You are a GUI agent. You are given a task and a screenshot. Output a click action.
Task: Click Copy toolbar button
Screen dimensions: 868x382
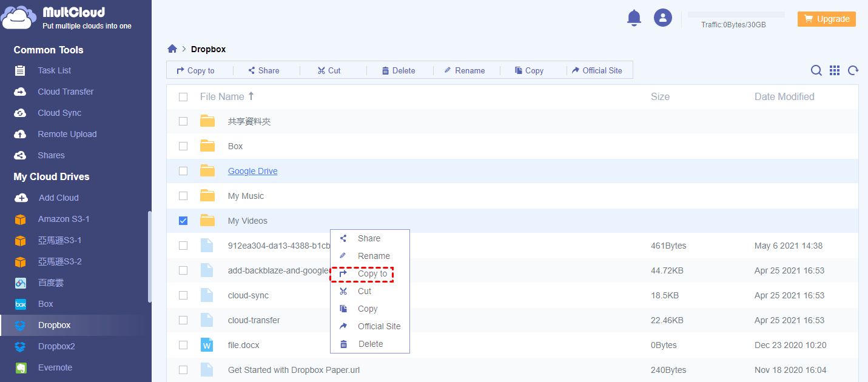point(530,70)
